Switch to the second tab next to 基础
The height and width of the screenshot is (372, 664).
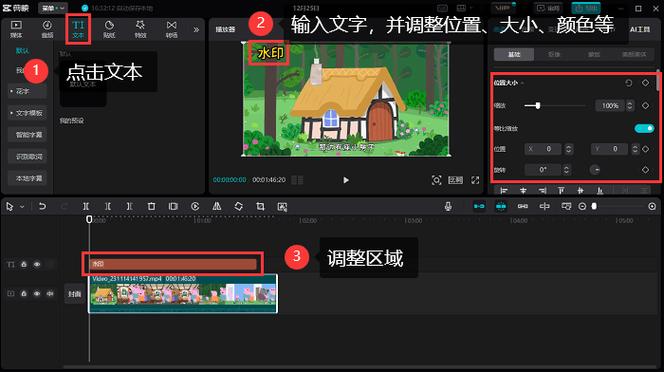[554, 54]
